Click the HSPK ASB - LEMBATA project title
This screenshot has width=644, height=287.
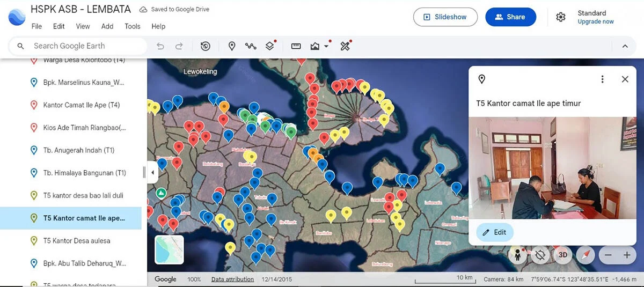tap(80, 9)
